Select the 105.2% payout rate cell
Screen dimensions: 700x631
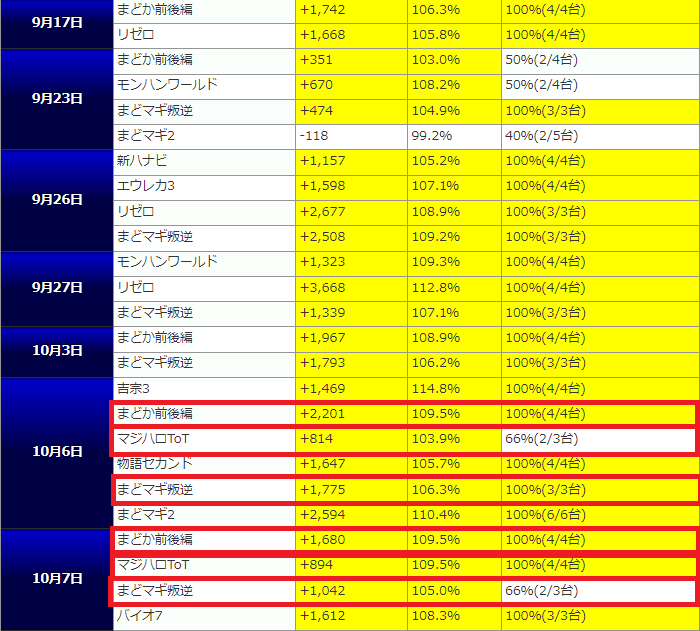tap(454, 162)
